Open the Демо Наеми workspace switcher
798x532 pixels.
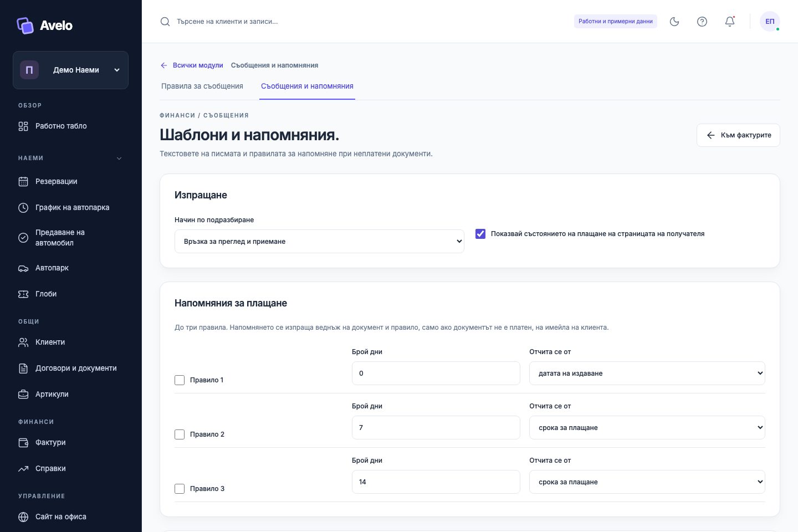coord(70,70)
